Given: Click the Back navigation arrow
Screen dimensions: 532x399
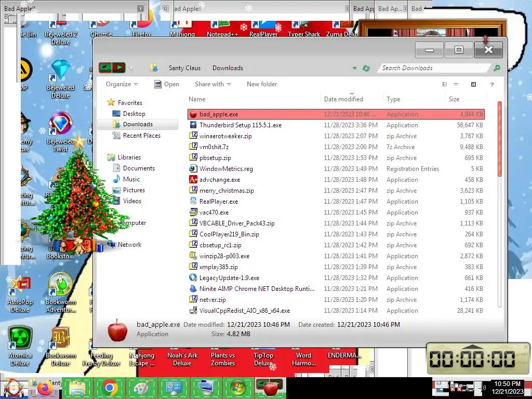Looking at the screenshot, I should [105, 68].
